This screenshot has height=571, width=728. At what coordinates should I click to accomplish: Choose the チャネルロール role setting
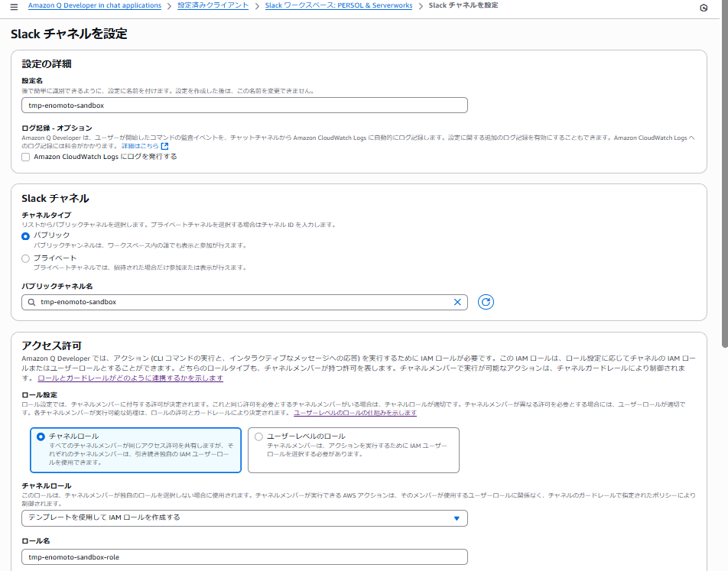point(135,449)
